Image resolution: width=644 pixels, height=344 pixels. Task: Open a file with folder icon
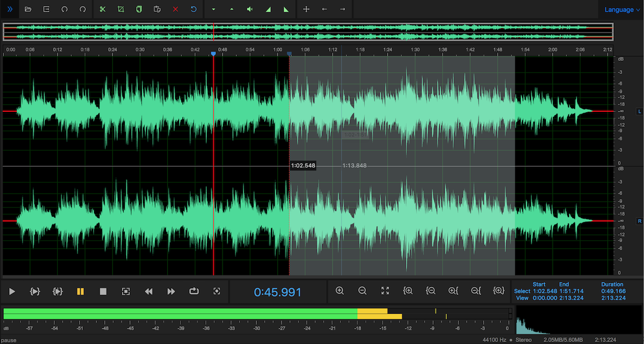(28, 9)
